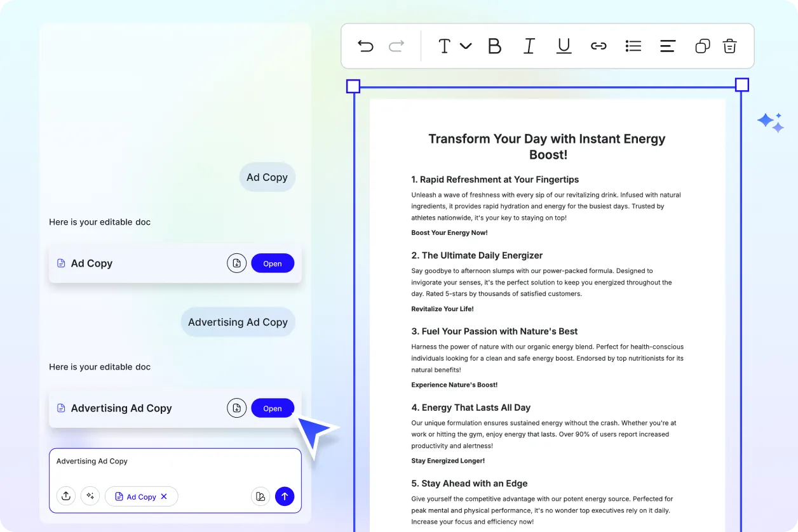Underline the selected text
The image size is (798, 532).
tap(564, 46)
